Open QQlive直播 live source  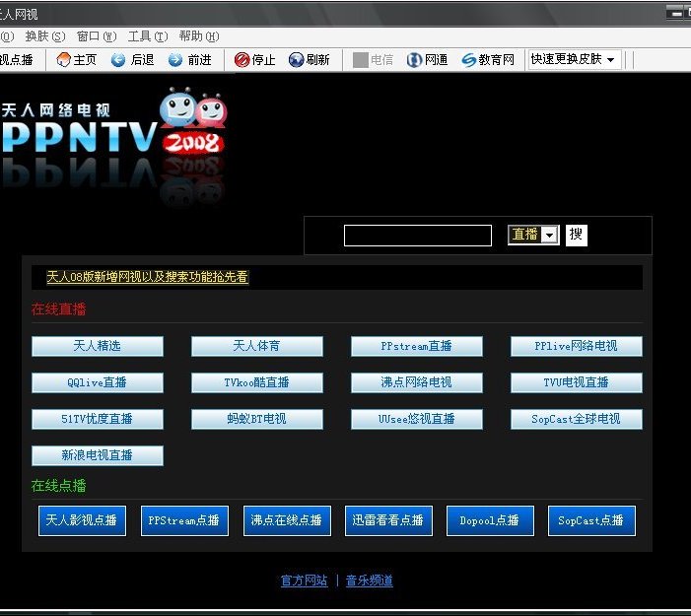[98, 382]
